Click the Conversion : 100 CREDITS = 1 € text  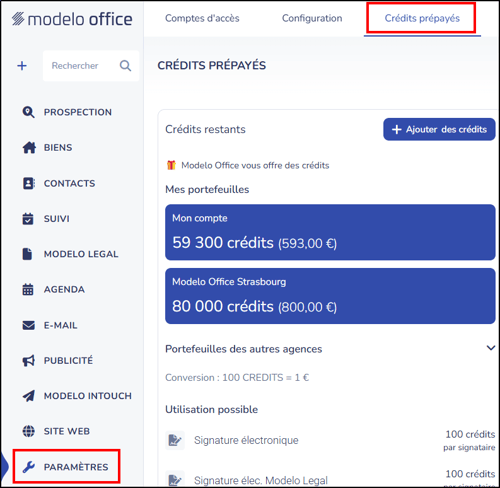[237, 378]
